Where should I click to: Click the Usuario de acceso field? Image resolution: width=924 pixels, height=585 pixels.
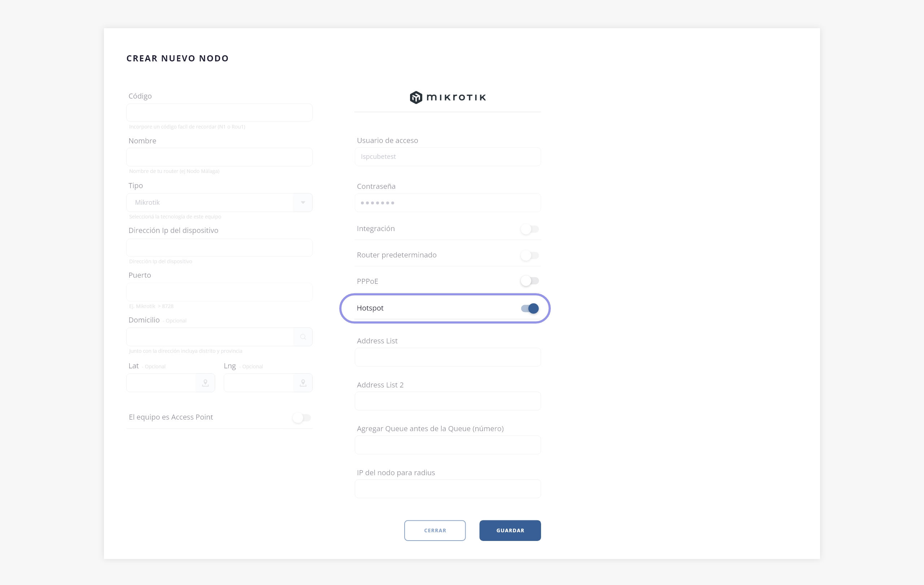pos(448,157)
